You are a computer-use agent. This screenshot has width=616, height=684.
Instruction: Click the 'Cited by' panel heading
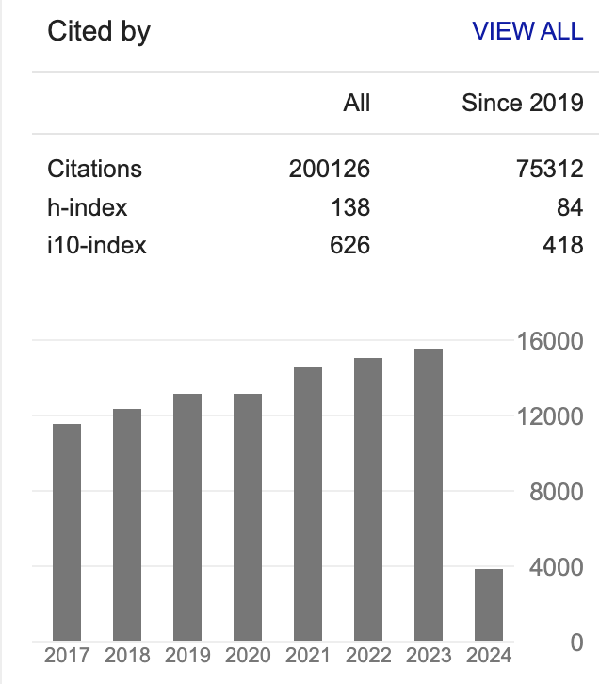(99, 31)
